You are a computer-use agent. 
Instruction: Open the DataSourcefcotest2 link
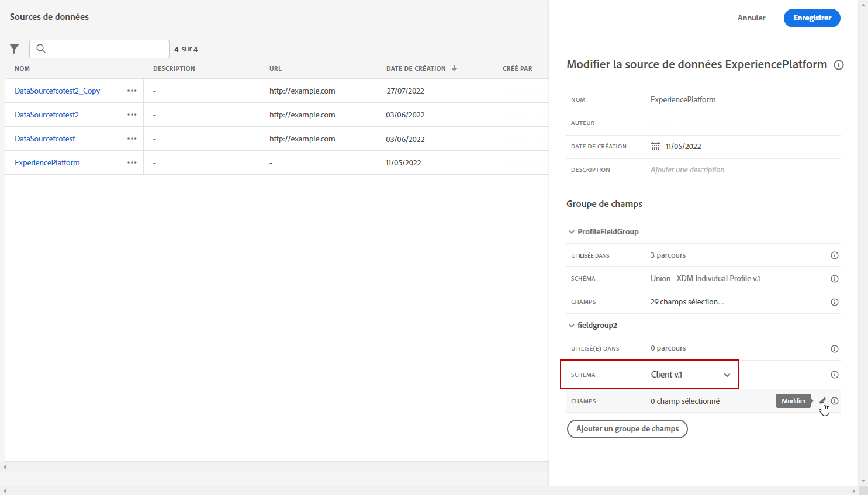47,115
